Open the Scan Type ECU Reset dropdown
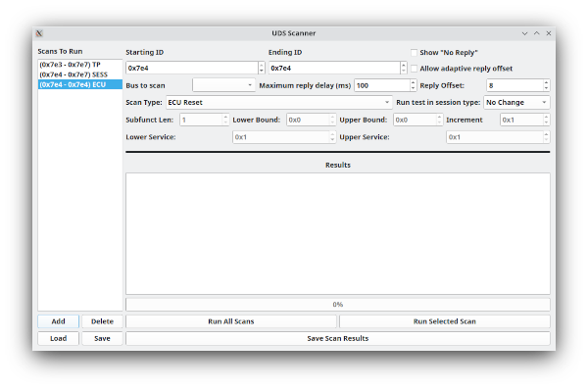 279,103
